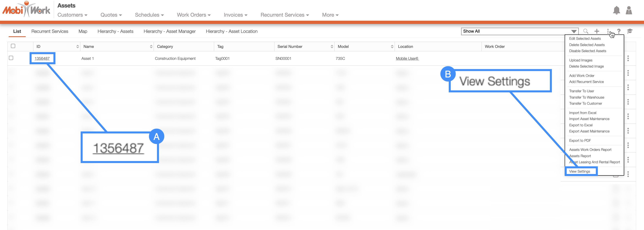Choose Export to PDF menu entry

click(x=580, y=141)
